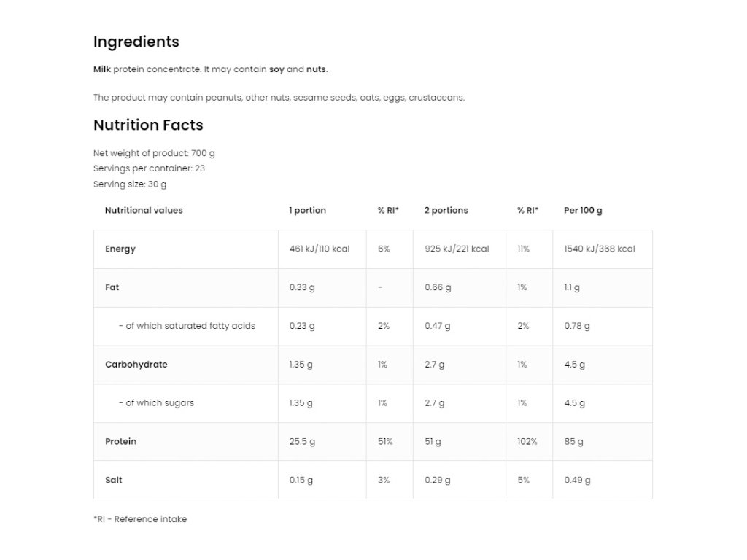Click the Fat row label
This screenshot has height=560, width=747.
pos(112,287)
